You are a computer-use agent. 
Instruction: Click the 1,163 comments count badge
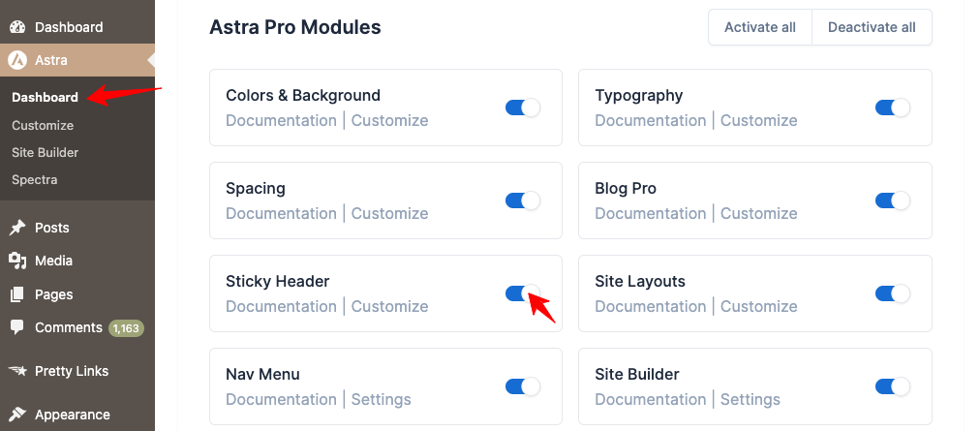[126, 327]
